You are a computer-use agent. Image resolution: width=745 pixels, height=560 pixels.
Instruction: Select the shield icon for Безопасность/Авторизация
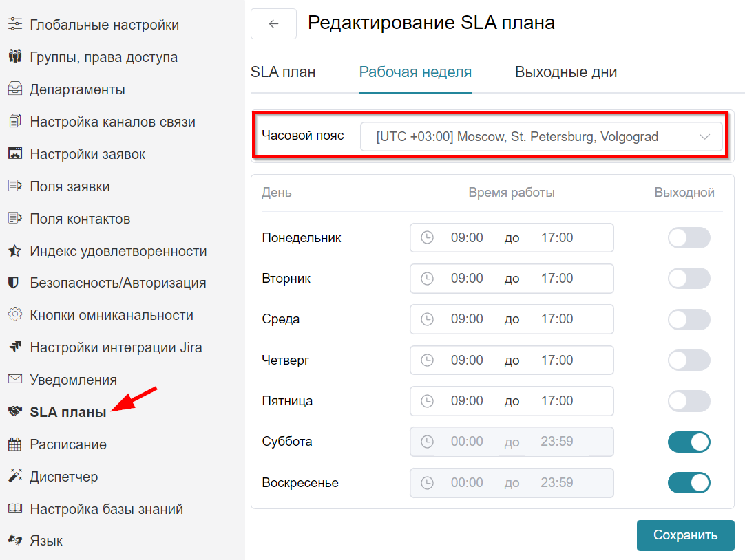pos(15,283)
